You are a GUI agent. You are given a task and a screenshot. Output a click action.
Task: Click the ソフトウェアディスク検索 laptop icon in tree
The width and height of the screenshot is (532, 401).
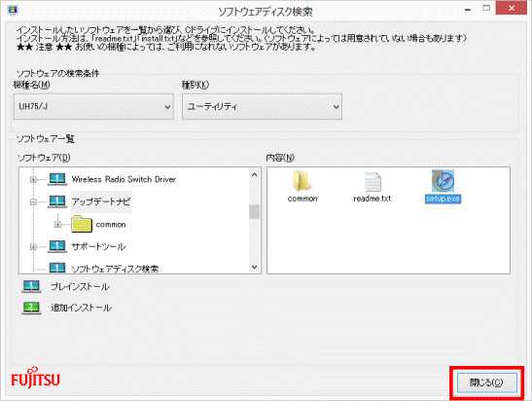tap(57, 268)
